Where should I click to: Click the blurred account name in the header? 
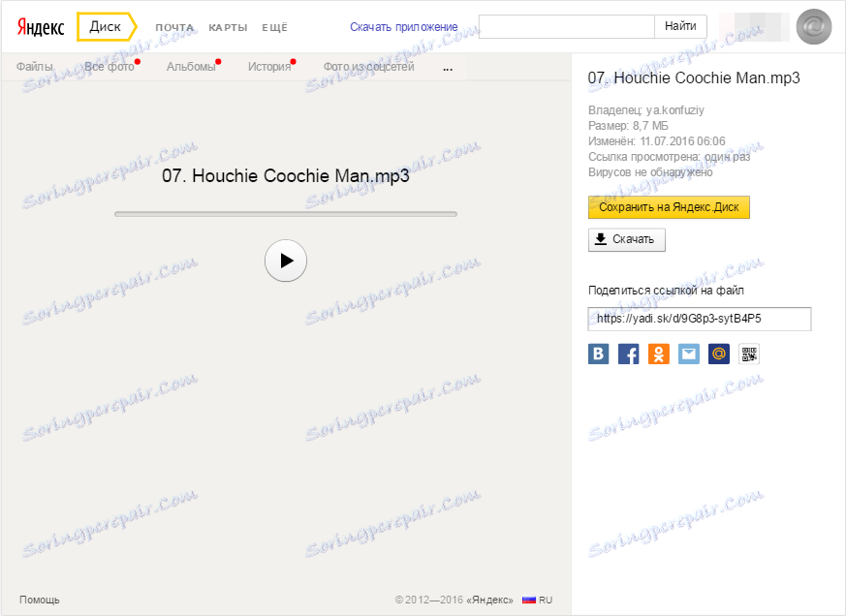coord(754,26)
